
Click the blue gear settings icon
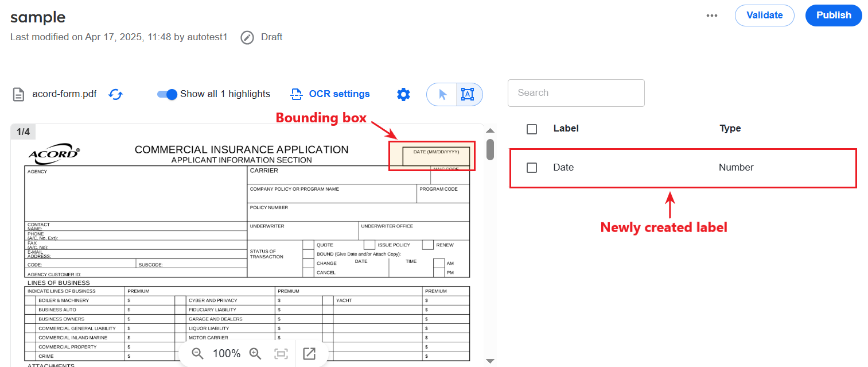tap(404, 95)
